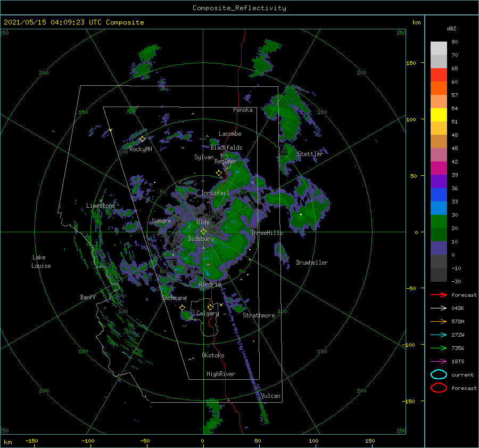The width and height of the screenshot is (479, 448).
Task: Click the Strathmore label
Action: pos(259,315)
